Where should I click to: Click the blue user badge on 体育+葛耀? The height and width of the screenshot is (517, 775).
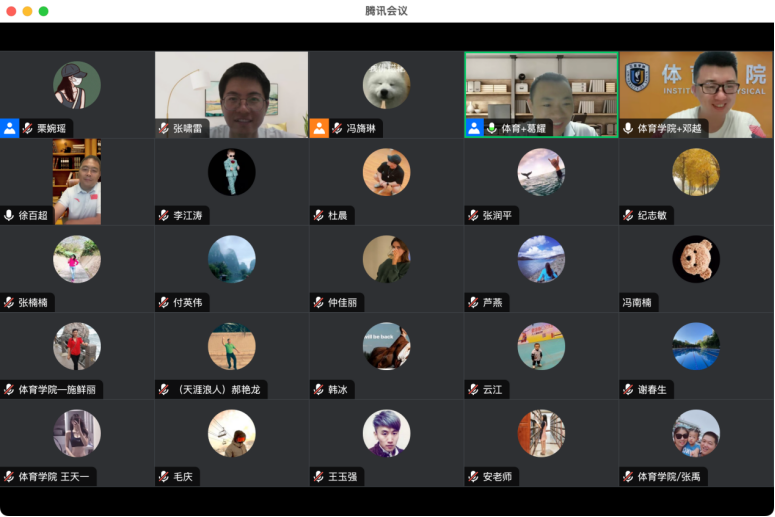point(474,128)
